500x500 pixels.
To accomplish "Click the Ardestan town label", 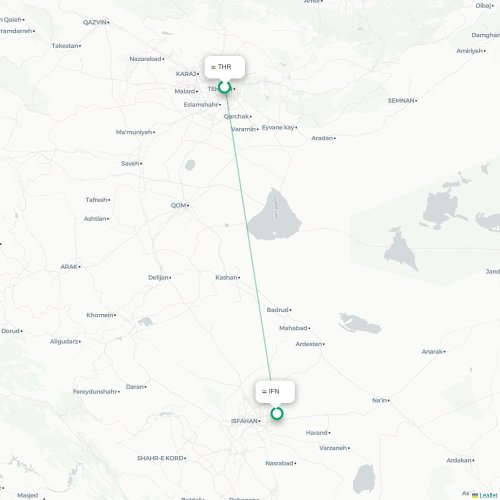I will [309, 344].
